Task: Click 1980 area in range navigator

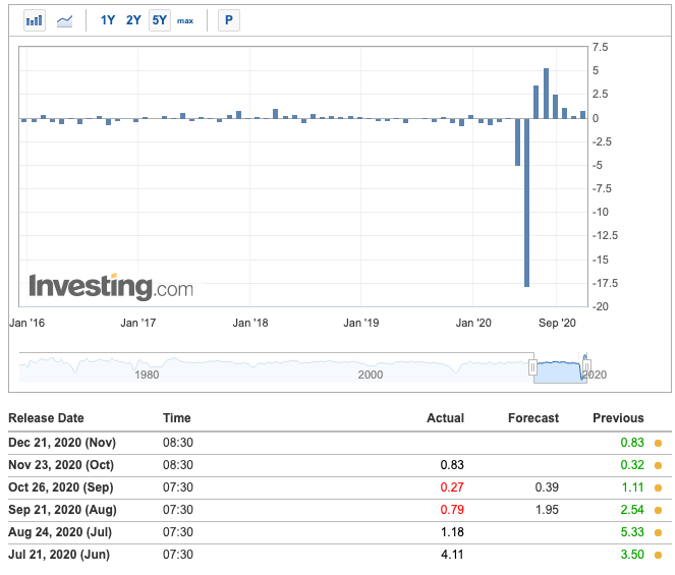Action: (147, 374)
